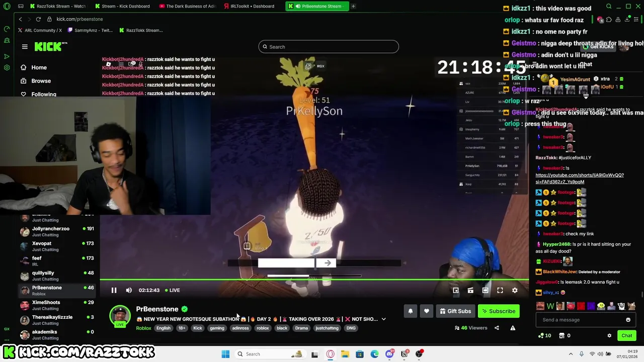644x362 pixels.
Task: Share the stream via share icon
Action: [497, 328]
